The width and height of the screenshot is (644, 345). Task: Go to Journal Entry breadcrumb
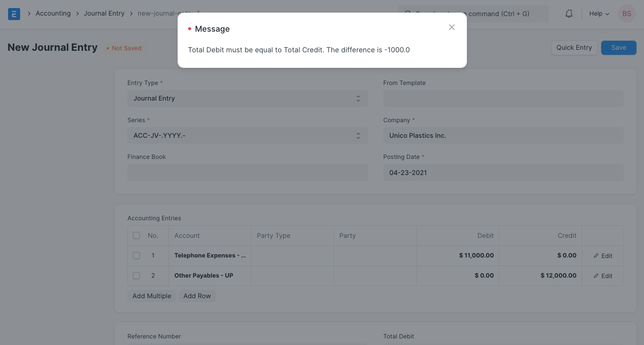tap(104, 14)
